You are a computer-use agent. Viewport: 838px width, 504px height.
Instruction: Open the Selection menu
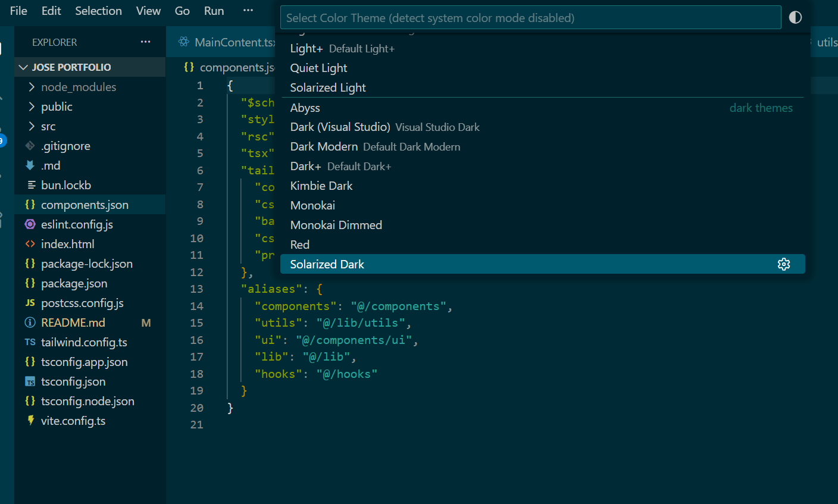(98, 11)
